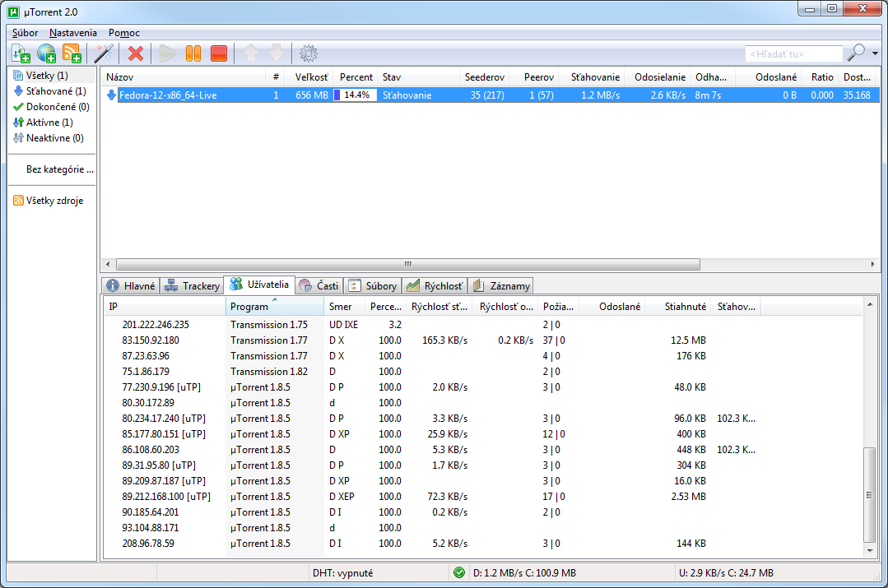Select Bez kategórie label in sidebar

[x=59, y=169]
